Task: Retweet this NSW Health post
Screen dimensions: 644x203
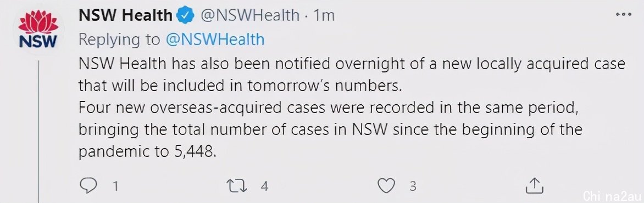Action: point(237,186)
